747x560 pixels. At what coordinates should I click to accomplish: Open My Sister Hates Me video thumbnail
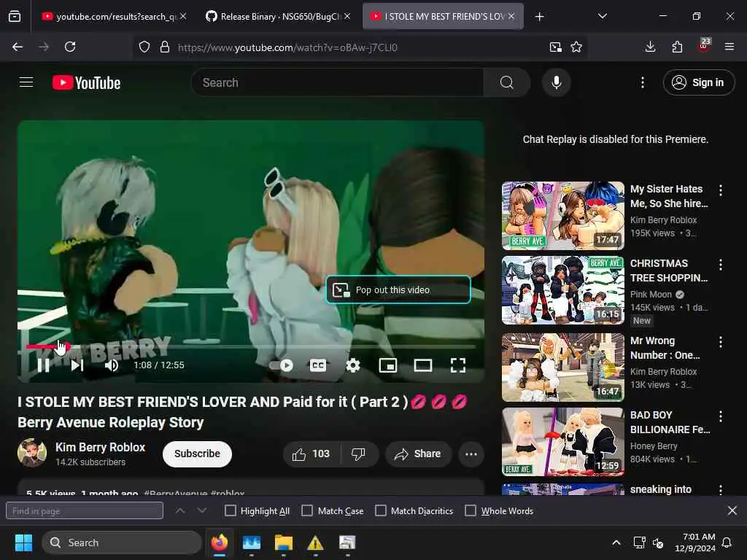[x=562, y=216]
